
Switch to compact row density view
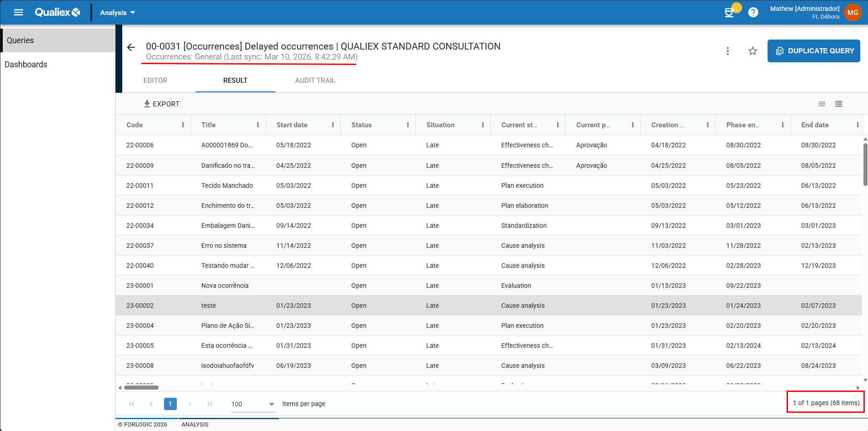click(838, 104)
